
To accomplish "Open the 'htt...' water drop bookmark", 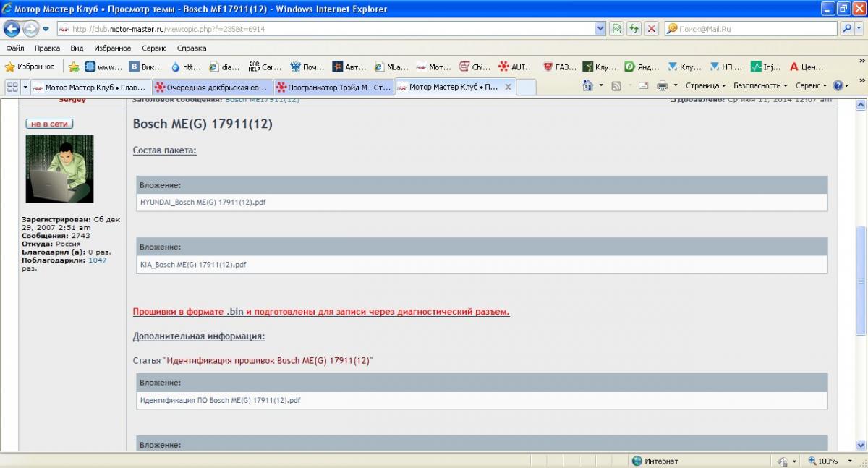I will (x=186, y=67).
